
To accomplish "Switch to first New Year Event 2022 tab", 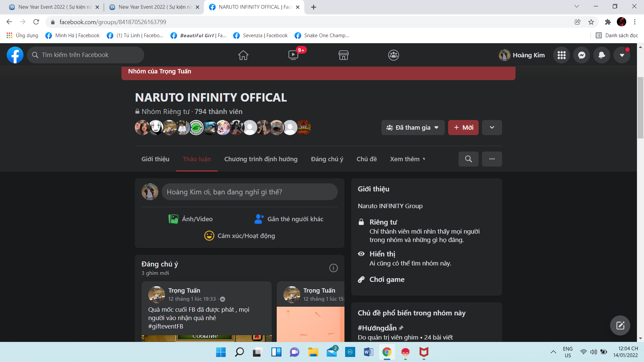I will coord(54,7).
